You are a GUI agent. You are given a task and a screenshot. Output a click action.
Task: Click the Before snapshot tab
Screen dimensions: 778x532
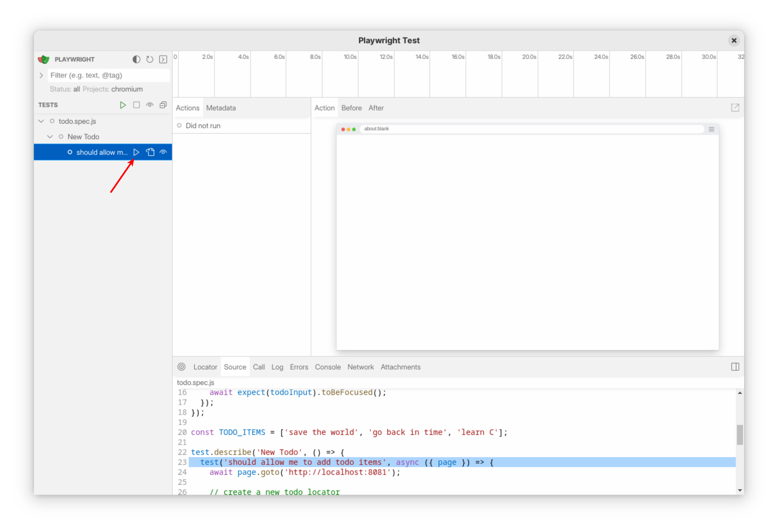[x=352, y=108]
